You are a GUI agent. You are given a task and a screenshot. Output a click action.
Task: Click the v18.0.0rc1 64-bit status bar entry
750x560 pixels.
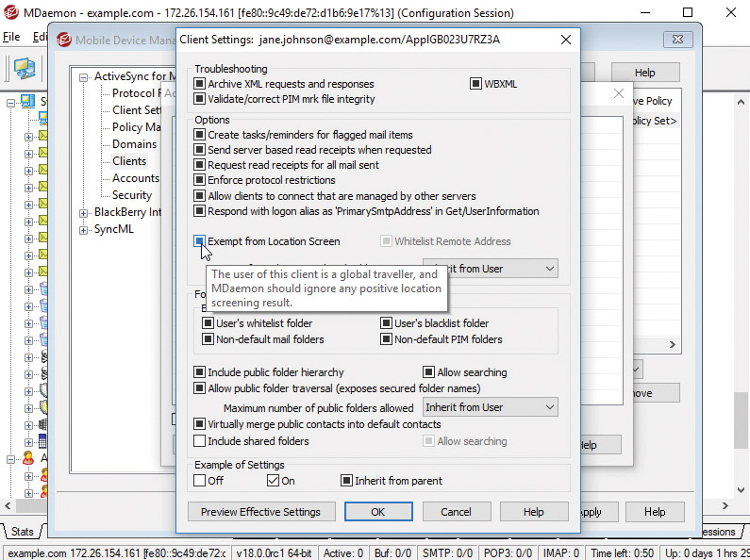[x=275, y=553]
